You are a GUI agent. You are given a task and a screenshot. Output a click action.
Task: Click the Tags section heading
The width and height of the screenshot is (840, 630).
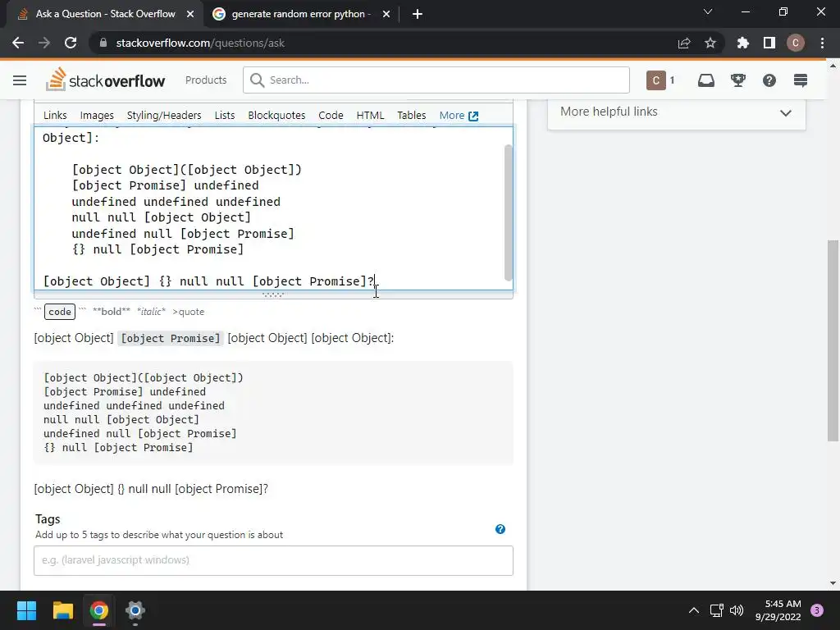coord(48,519)
